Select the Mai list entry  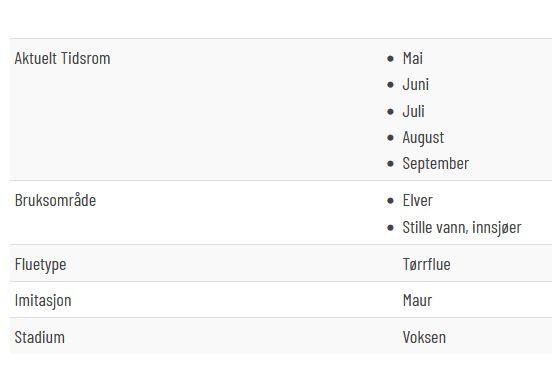[x=413, y=58]
